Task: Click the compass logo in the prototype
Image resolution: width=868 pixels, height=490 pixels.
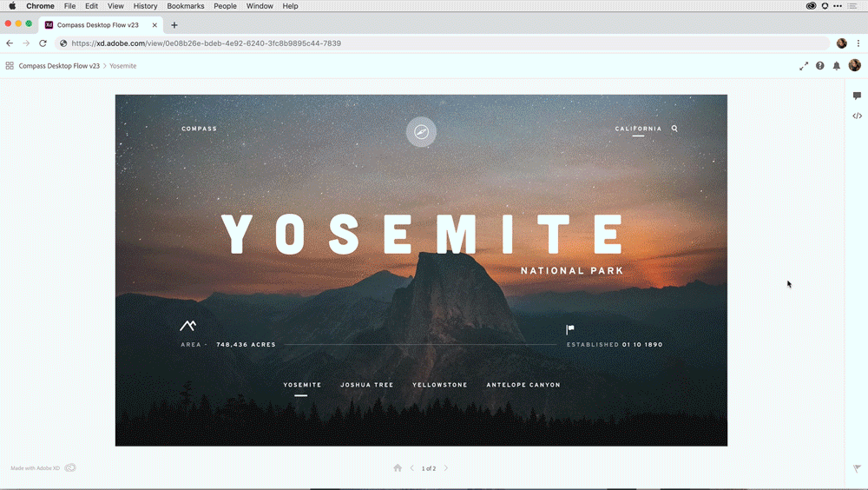Action: click(421, 132)
